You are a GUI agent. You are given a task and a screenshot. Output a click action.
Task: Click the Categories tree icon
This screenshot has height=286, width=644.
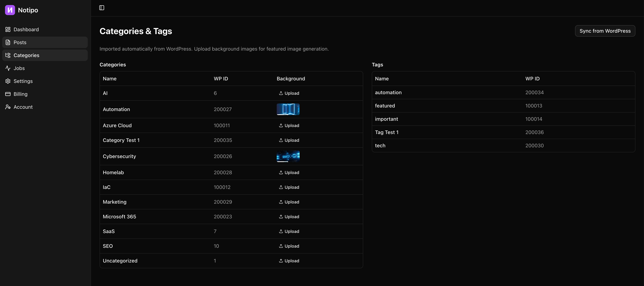coord(8,55)
